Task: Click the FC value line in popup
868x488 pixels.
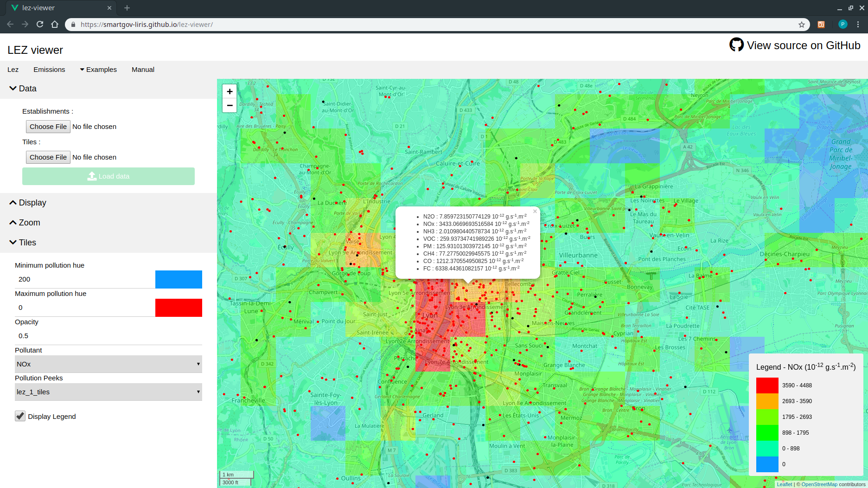Action: 471,269
